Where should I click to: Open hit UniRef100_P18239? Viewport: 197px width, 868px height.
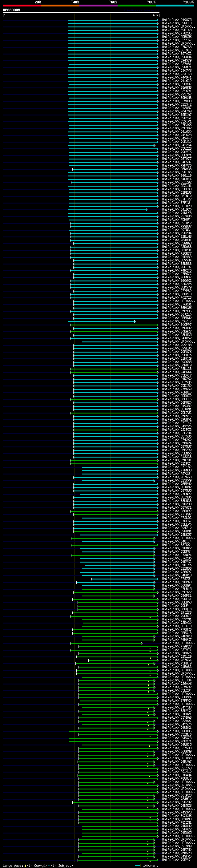tap(177, 504)
